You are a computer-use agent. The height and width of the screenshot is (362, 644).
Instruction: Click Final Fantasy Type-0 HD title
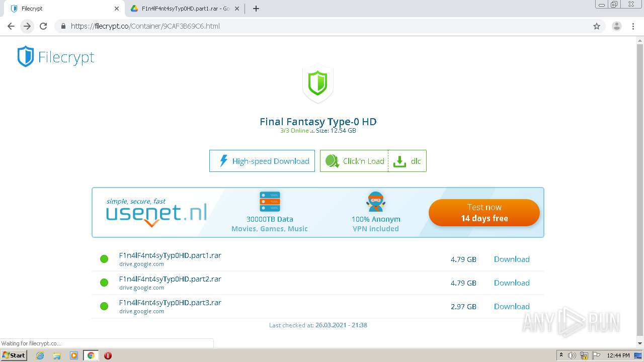pos(318,122)
